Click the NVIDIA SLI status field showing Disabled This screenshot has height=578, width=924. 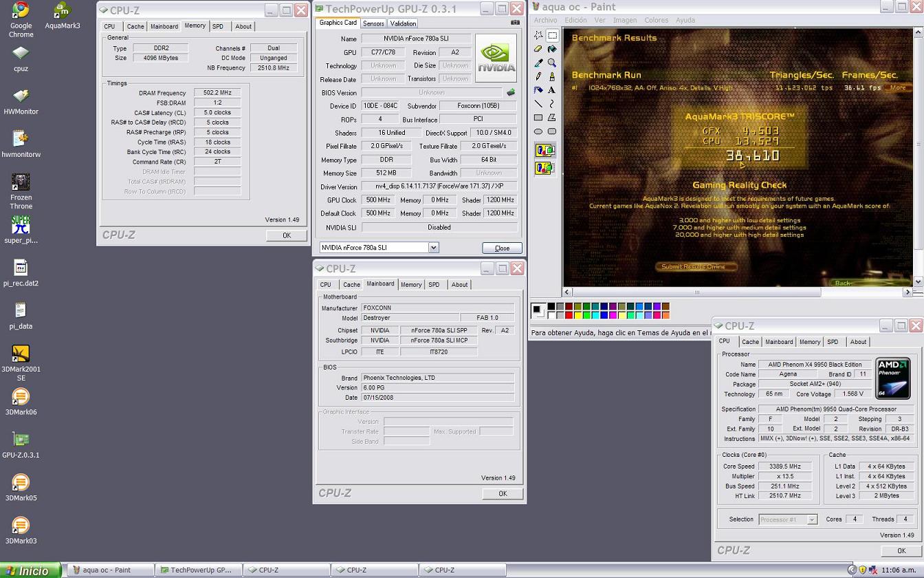coord(439,227)
